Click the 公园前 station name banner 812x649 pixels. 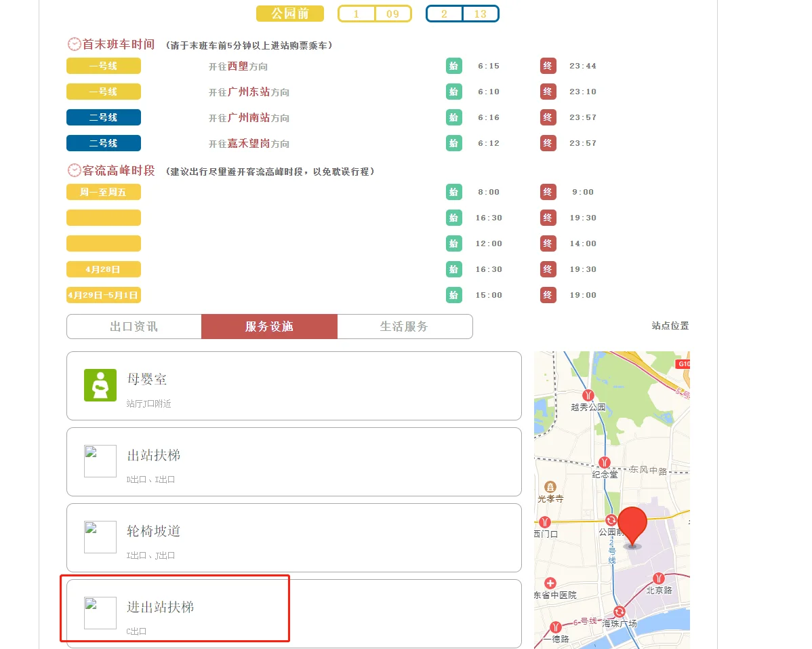[290, 13]
